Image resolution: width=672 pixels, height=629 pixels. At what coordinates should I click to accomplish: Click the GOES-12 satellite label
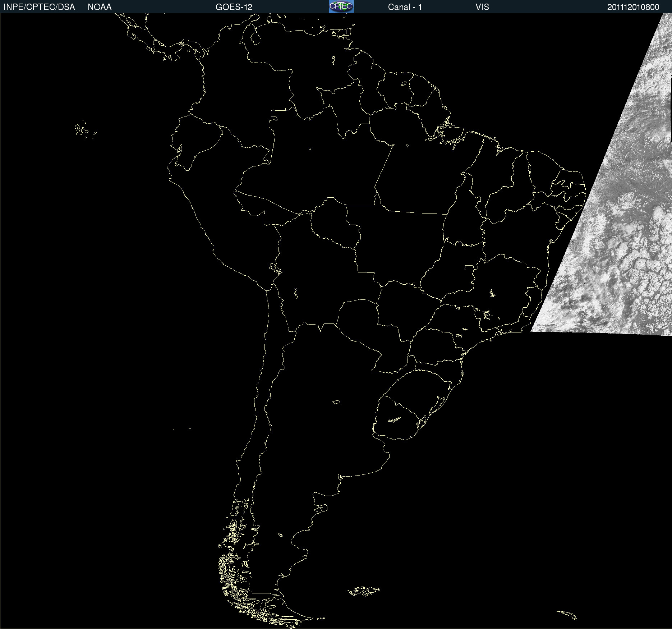pos(234,7)
